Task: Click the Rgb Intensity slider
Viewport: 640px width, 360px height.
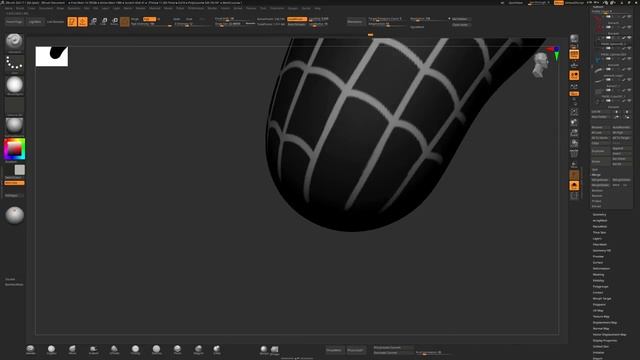Action: pos(151,24)
